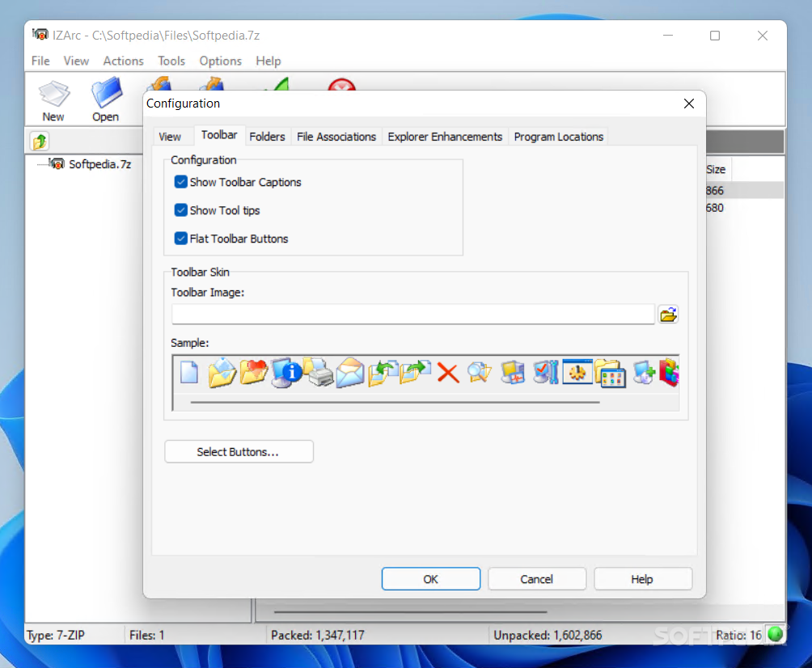The height and width of the screenshot is (668, 812).
Task: Click the IZArc app icon in title bar
Action: (40, 35)
